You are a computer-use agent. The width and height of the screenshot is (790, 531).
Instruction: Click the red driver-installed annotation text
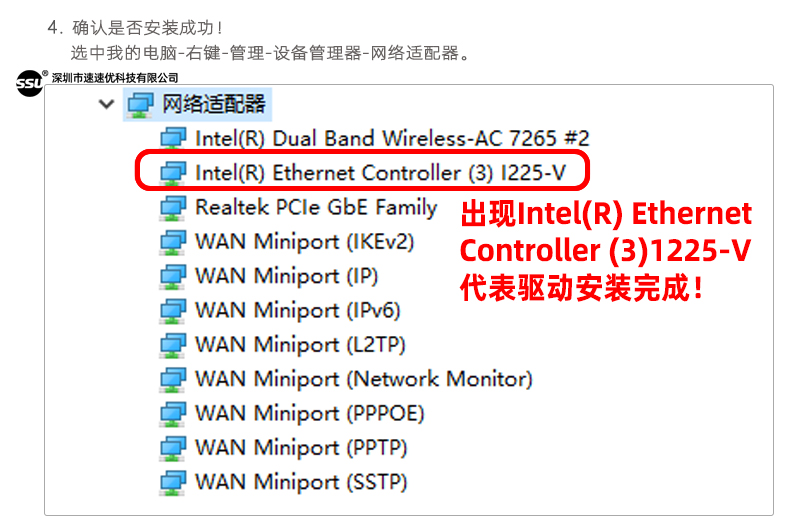click(x=605, y=251)
